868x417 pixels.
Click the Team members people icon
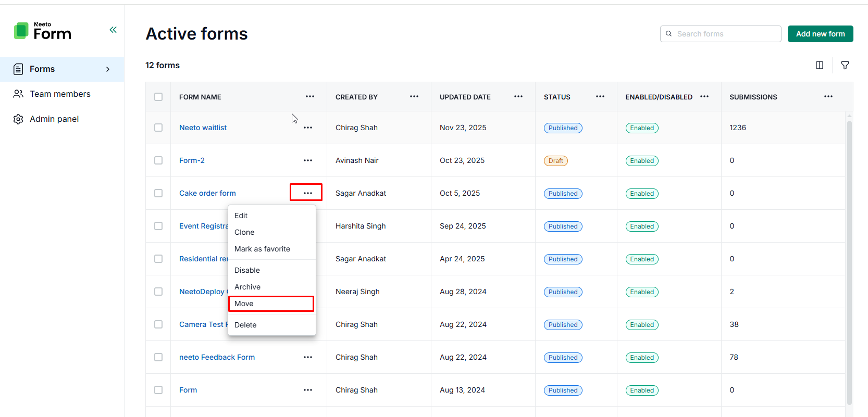click(18, 94)
